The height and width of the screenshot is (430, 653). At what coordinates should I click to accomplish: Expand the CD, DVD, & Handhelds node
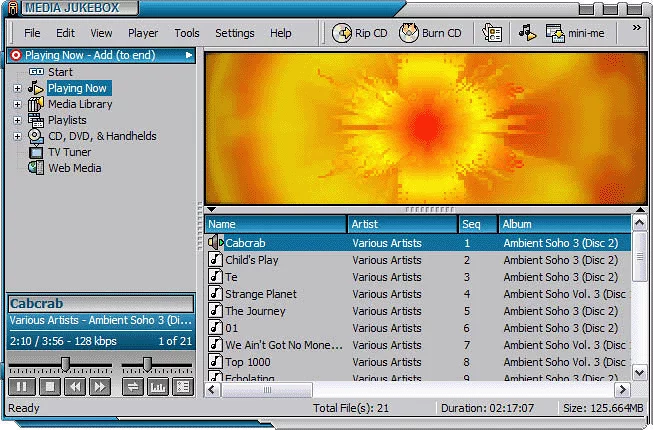point(17,136)
